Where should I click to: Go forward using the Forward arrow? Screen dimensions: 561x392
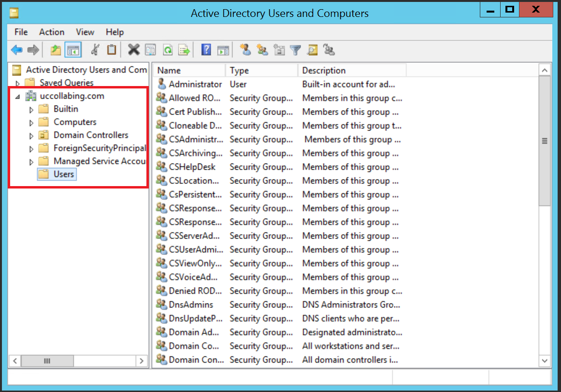pos(33,50)
